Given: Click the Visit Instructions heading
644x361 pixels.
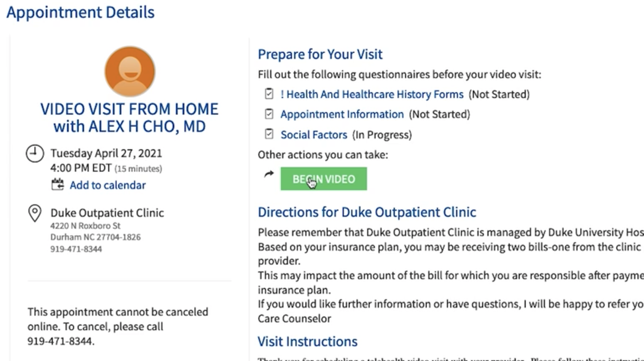Looking at the screenshot, I should coord(308,341).
